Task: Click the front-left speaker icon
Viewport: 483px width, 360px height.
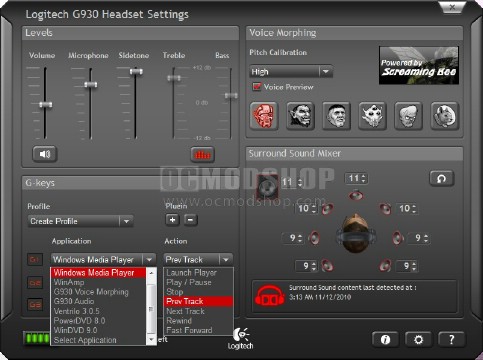Action: point(327,209)
